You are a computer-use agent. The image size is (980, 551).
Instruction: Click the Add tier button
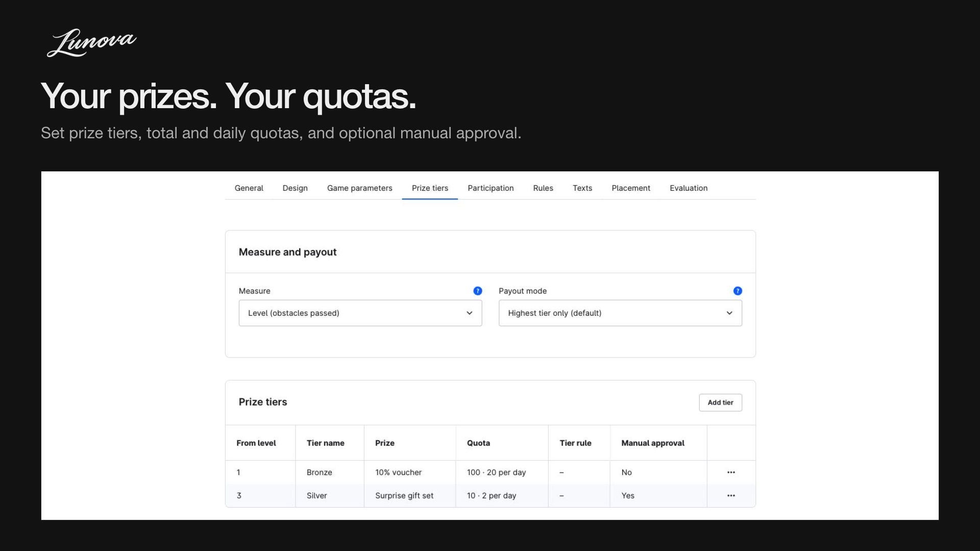[720, 403]
